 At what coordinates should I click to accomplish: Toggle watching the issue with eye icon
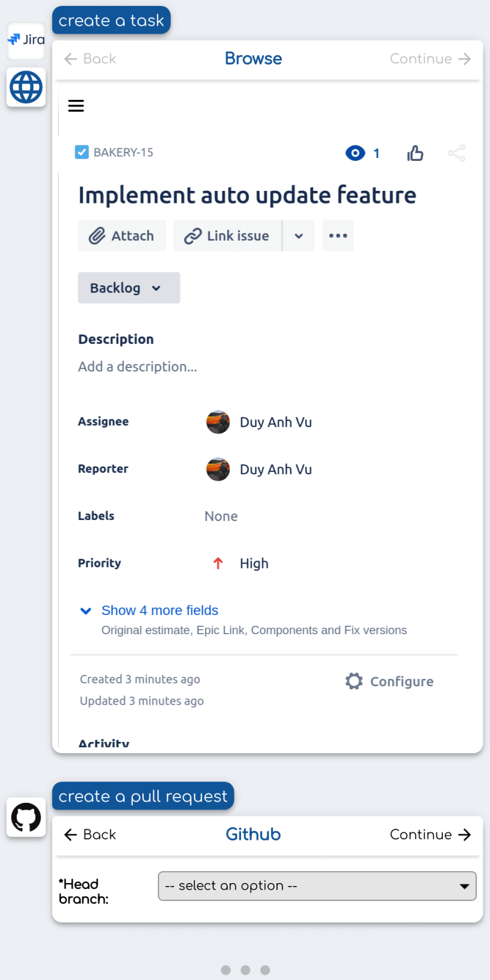tap(355, 153)
